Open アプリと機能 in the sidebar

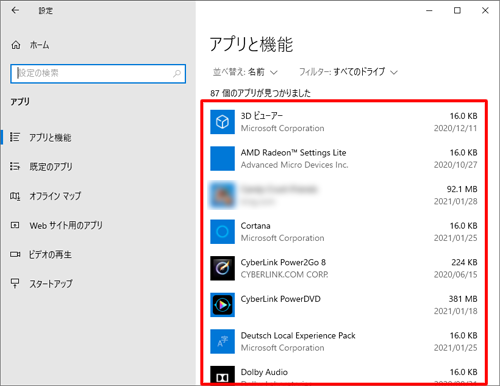coord(50,137)
